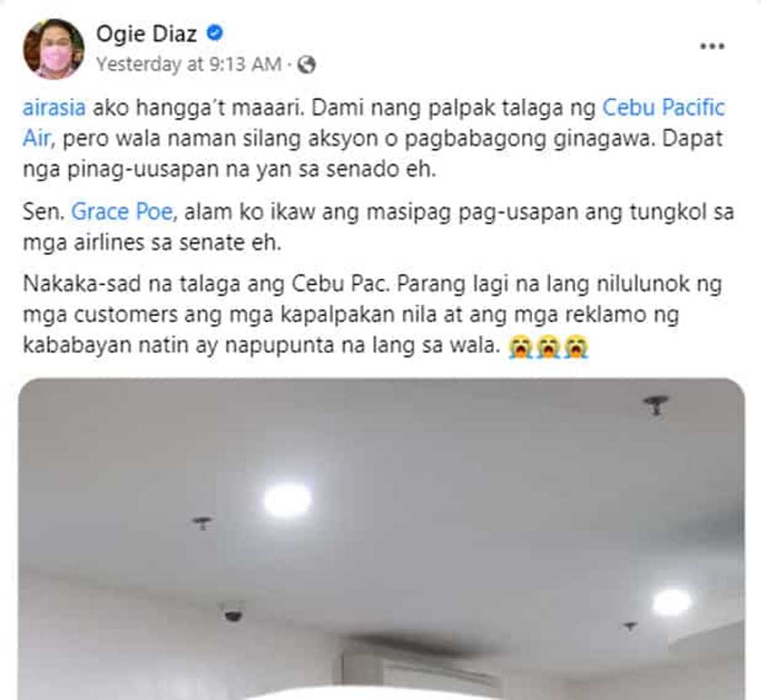Screen dimensions: 761x700
Task: Click the 'Air' link continuation on second line
Action: point(36,139)
